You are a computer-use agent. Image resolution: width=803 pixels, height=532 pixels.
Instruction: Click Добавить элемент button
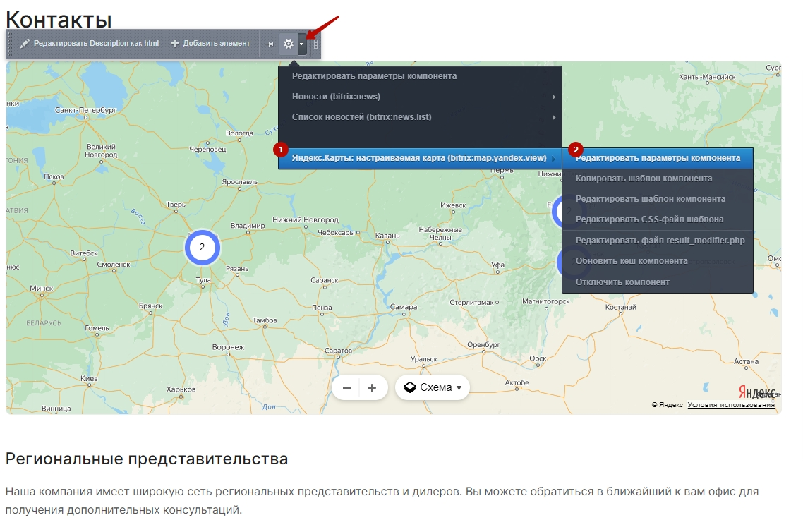coord(210,44)
